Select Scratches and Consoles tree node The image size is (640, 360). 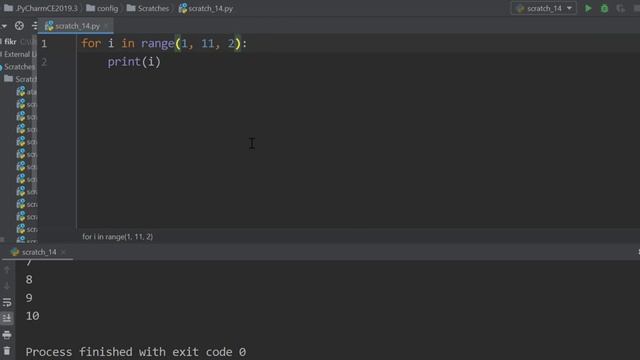18,67
